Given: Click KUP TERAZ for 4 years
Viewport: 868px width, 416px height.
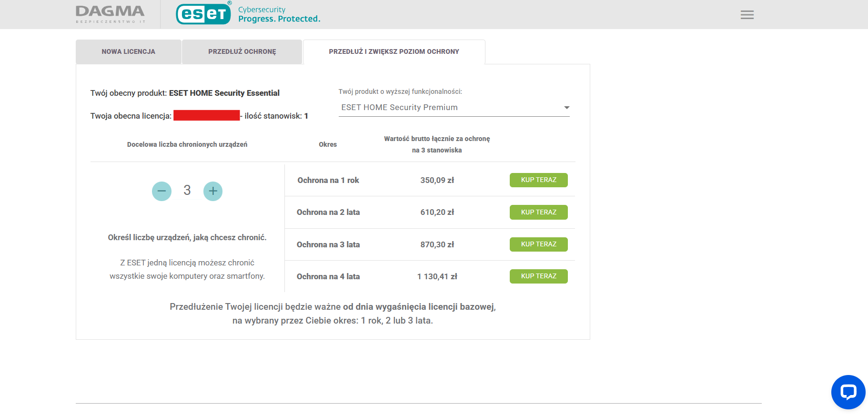Looking at the screenshot, I should click(538, 276).
